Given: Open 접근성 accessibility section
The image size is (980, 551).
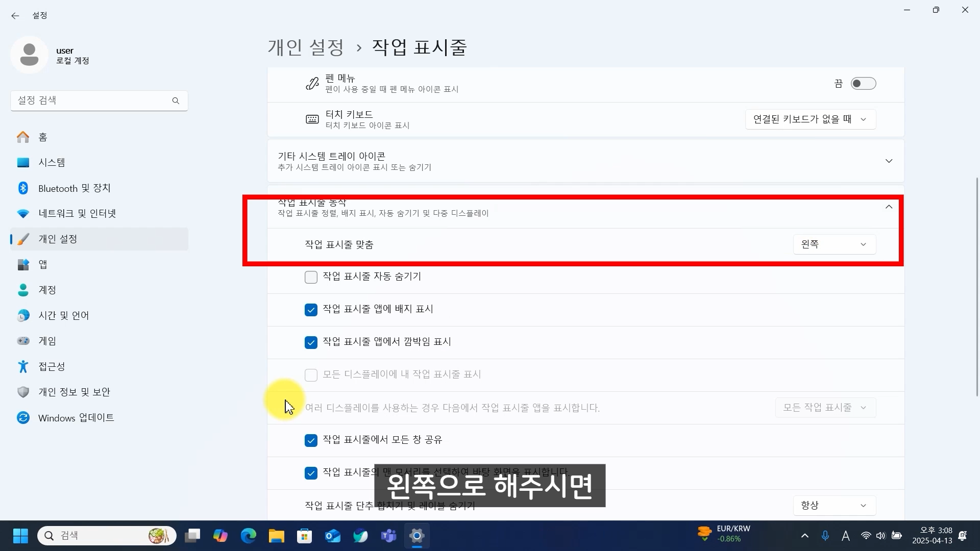Looking at the screenshot, I should pyautogui.click(x=52, y=366).
